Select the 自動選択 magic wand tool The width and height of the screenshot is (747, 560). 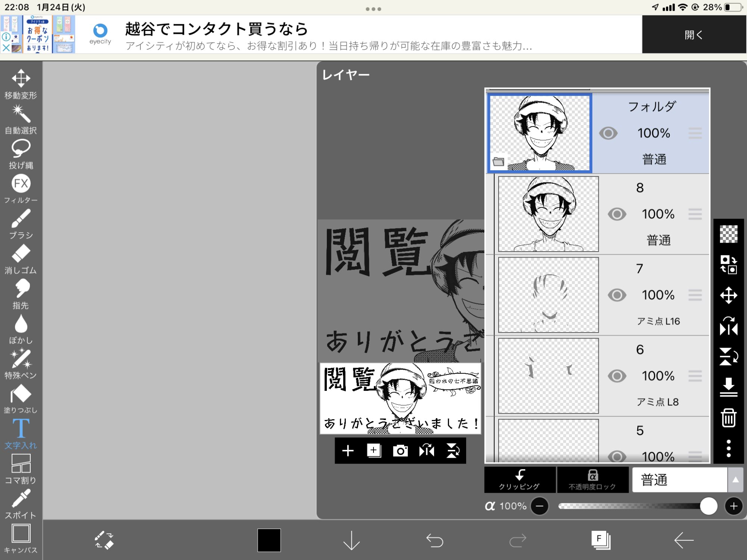click(21, 119)
